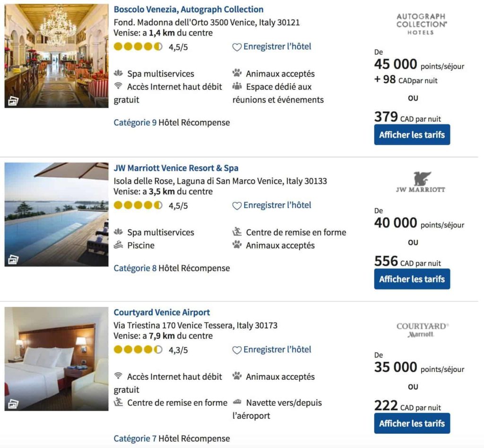Open the Boscolo Venezia, Autograph Collection listing
The image size is (484, 448).
click(x=188, y=9)
